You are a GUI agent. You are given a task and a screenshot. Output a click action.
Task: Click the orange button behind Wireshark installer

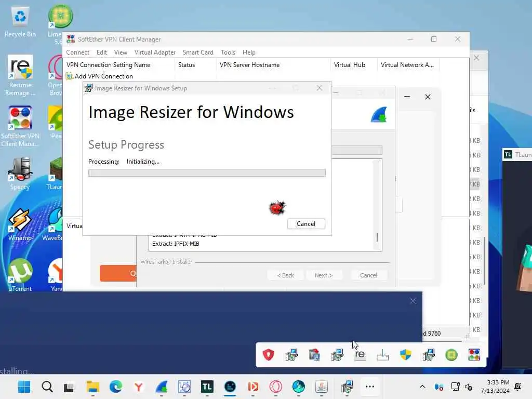click(118, 273)
